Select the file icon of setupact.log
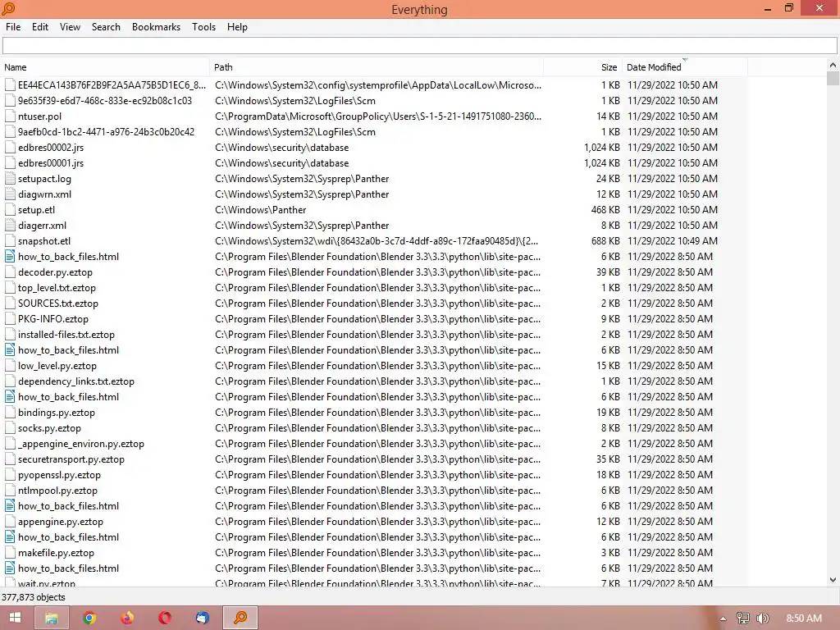 (x=10, y=178)
